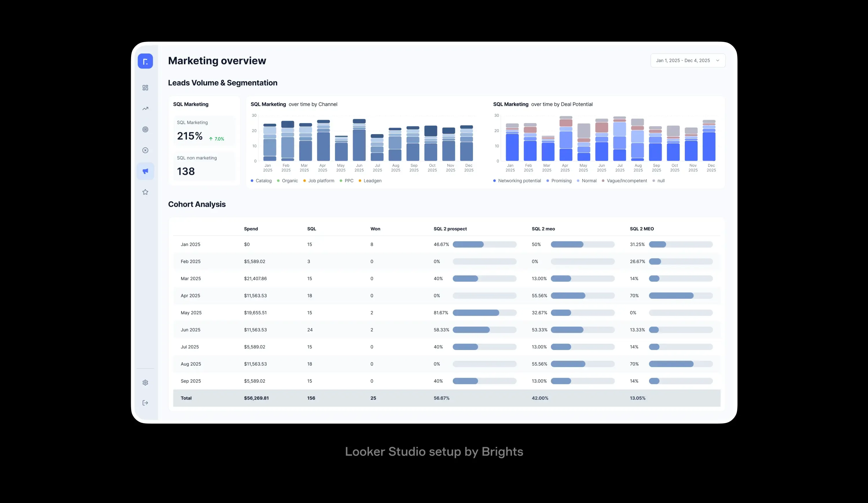Click the Jun 2025 bar in Channel chart

point(359,140)
